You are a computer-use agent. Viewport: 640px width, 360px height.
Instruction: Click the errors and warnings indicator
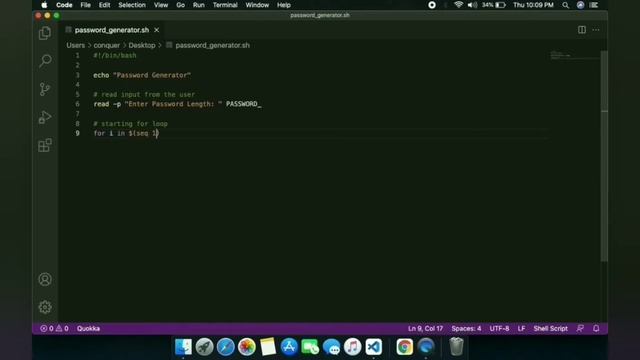[x=54, y=329]
